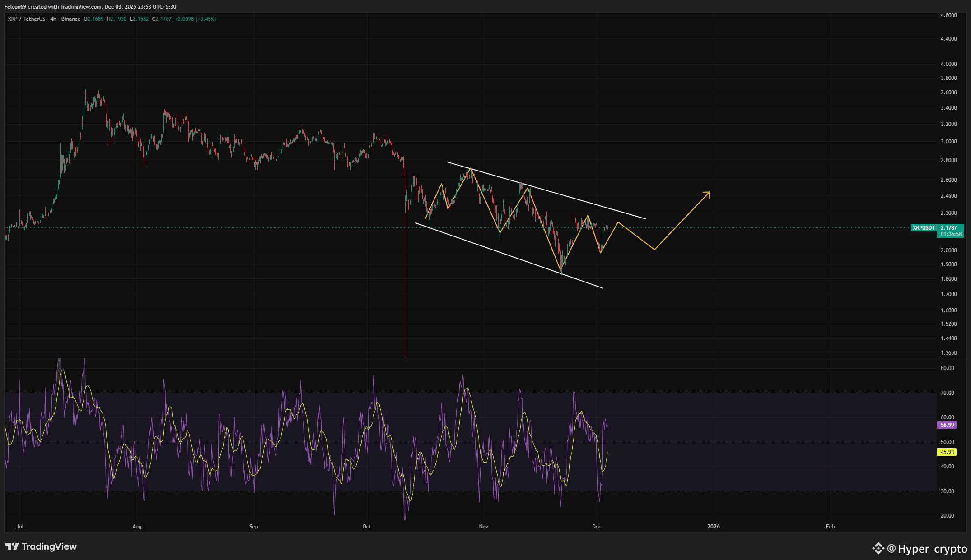Click the 1.8000 price axis label
971x560 pixels.
tap(948, 279)
